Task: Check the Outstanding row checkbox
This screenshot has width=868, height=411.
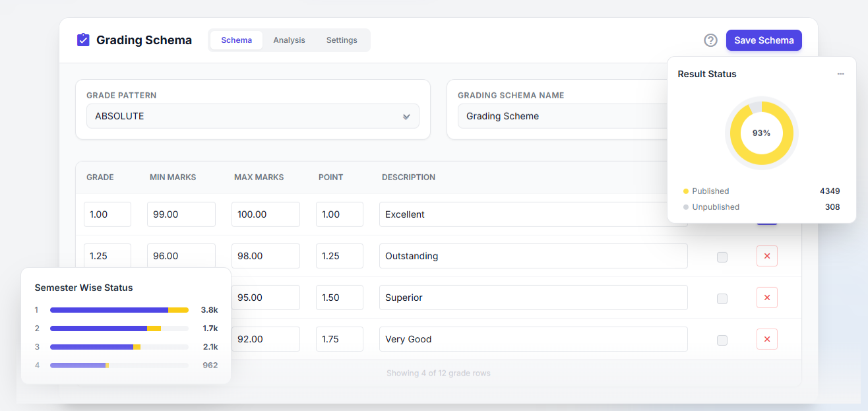Action: pyautogui.click(x=722, y=257)
